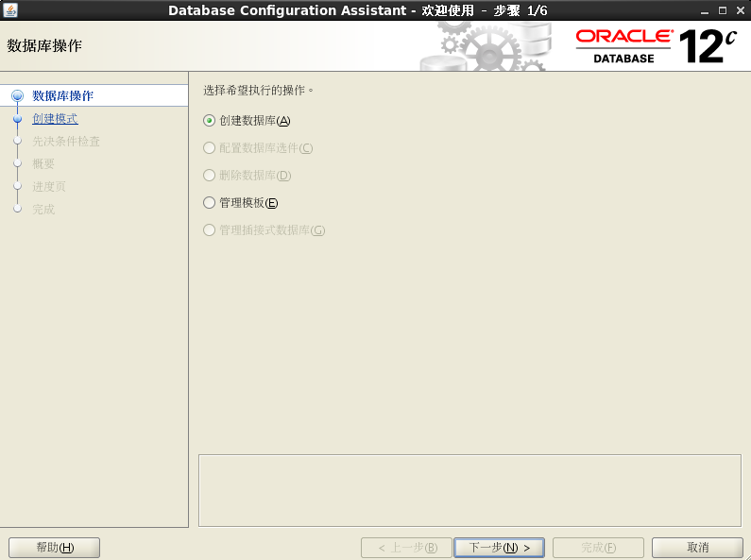Click the 下一步(N) button
The height and width of the screenshot is (560, 751).
pos(499,548)
